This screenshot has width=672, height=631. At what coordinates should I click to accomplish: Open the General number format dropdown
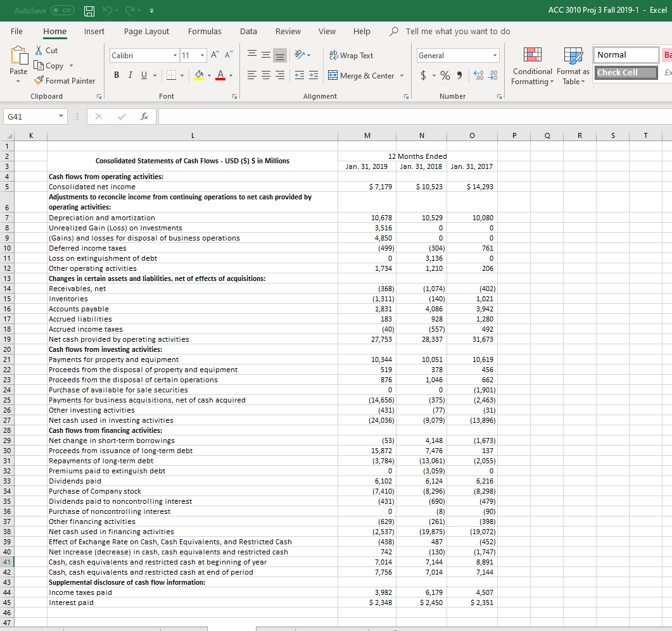coord(494,55)
